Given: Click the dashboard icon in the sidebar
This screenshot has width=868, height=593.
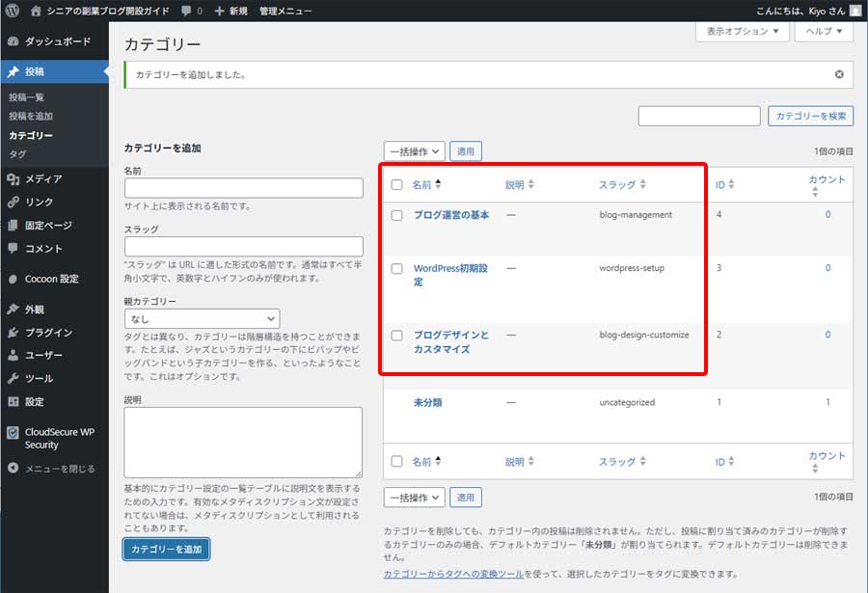Looking at the screenshot, I should click(x=13, y=42).
